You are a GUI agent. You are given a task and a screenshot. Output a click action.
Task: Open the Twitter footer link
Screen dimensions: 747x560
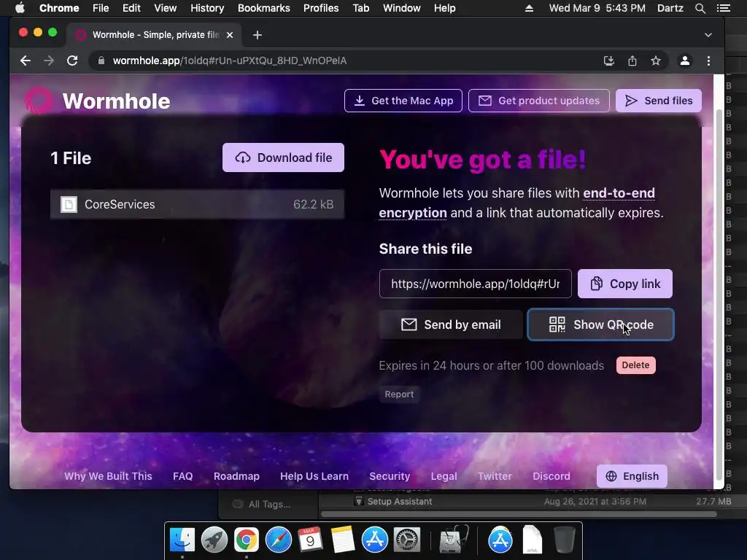tap(495, 476)
